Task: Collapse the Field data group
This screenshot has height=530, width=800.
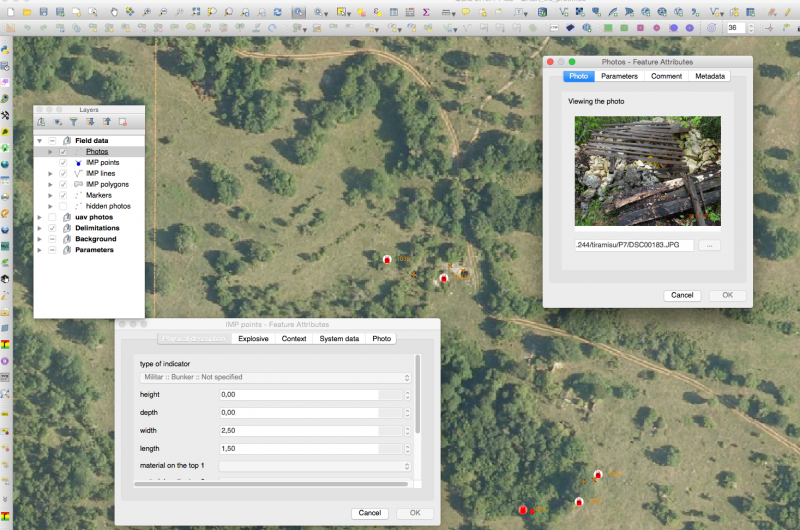Action: coord(39,141)
